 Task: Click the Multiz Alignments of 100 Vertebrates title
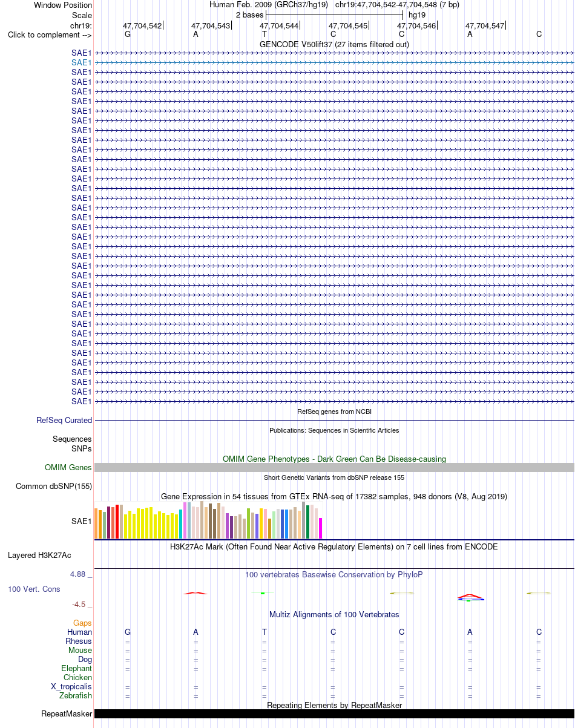tap(334, 614)
